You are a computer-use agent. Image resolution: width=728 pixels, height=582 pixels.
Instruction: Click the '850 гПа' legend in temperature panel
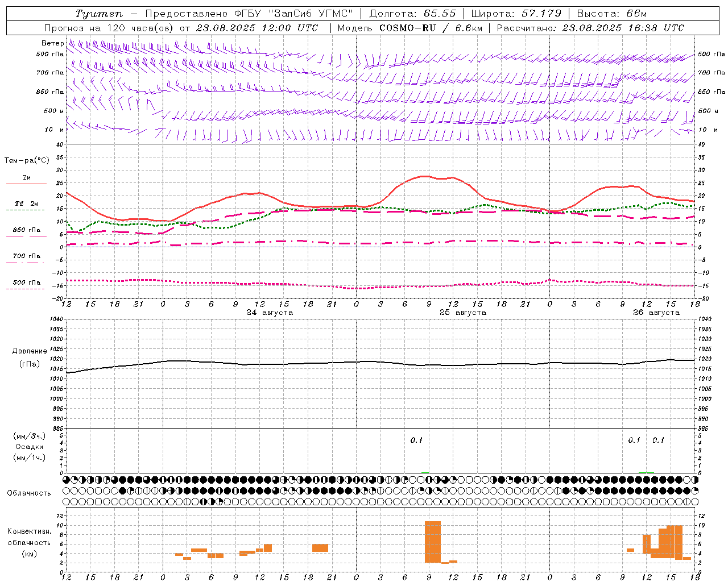26,232
